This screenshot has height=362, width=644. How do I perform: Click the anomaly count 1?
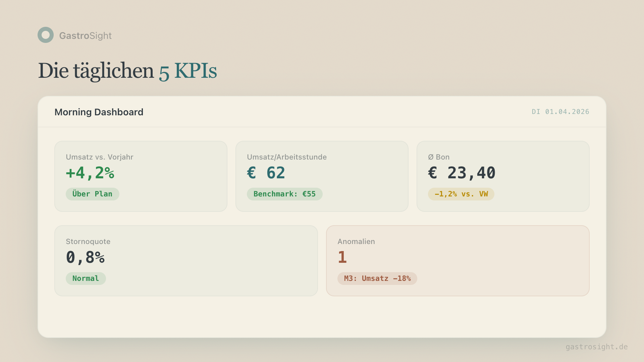pyautogui.click(x=342, y=257)
